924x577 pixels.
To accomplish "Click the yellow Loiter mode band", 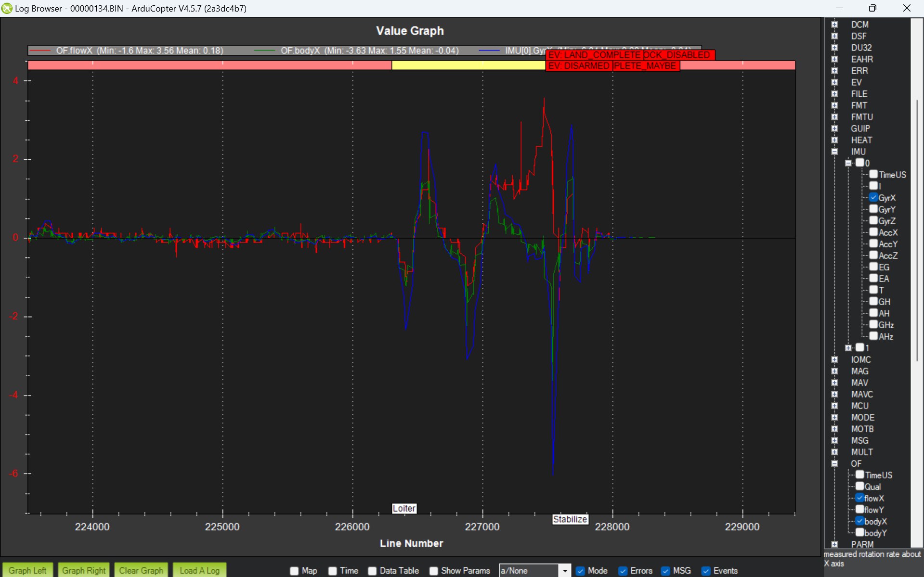I will tap(468, 65).
